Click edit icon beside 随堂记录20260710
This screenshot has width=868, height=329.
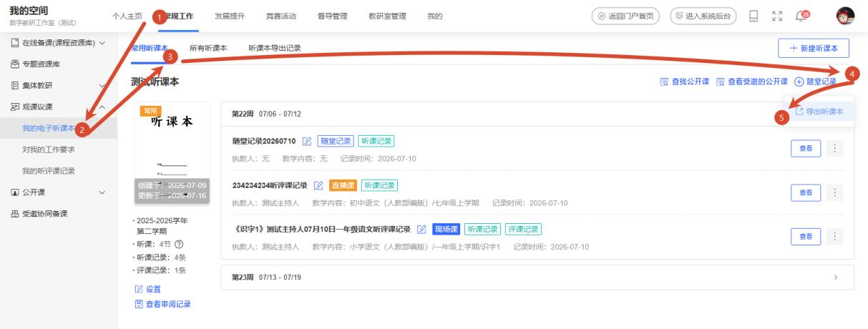(306, 140)
